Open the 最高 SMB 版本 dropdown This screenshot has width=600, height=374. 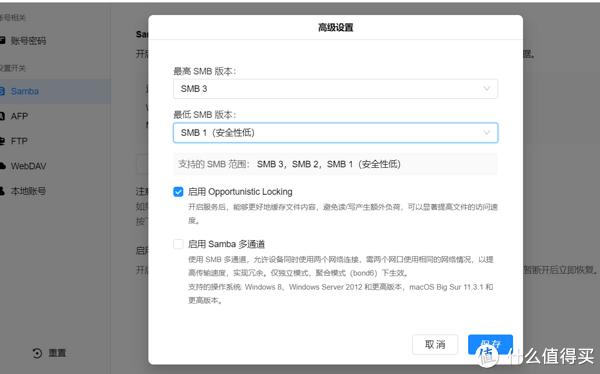335,89
